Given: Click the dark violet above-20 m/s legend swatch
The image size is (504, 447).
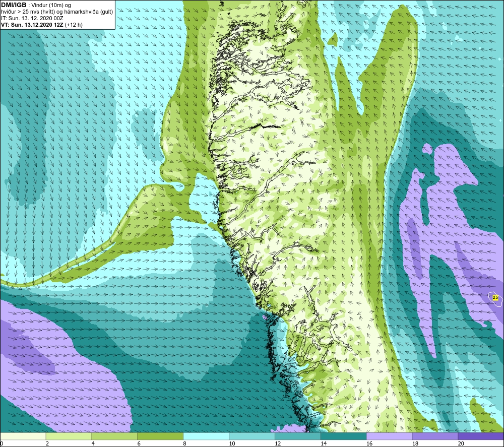Looking at the screenshot, I should 481,436.
